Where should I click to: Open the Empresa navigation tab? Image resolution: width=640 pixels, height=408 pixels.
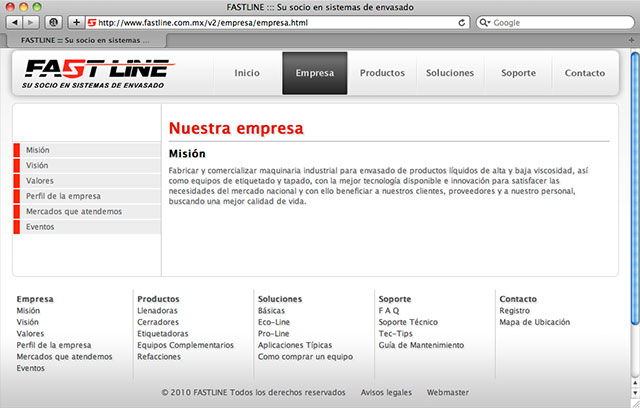[315, 73]
